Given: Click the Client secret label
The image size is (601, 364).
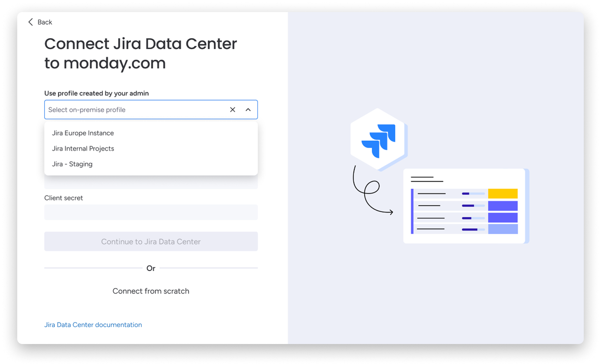Looking at the screenshot, I should [63, 198].
